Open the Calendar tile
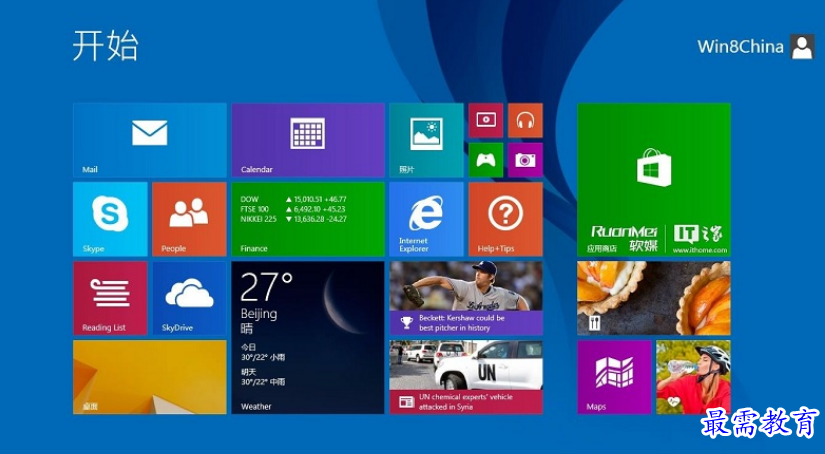 pyautogui.click(x=308, y=140)
